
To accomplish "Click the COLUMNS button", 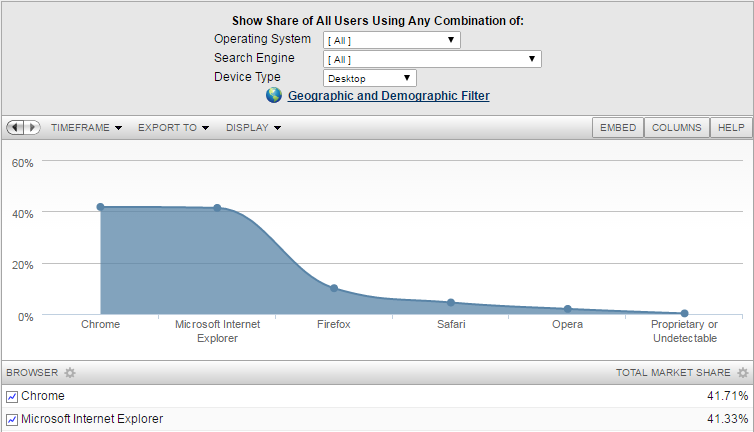I will click(676, 128).
